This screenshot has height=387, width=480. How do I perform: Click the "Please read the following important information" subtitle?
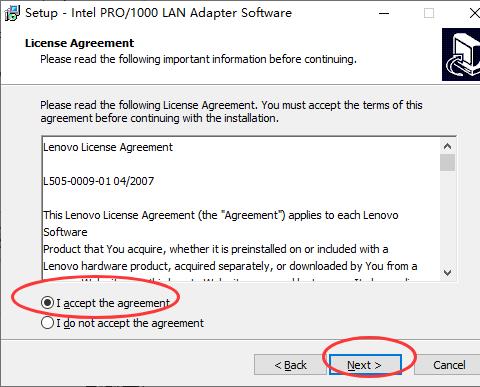pos(198,59)
